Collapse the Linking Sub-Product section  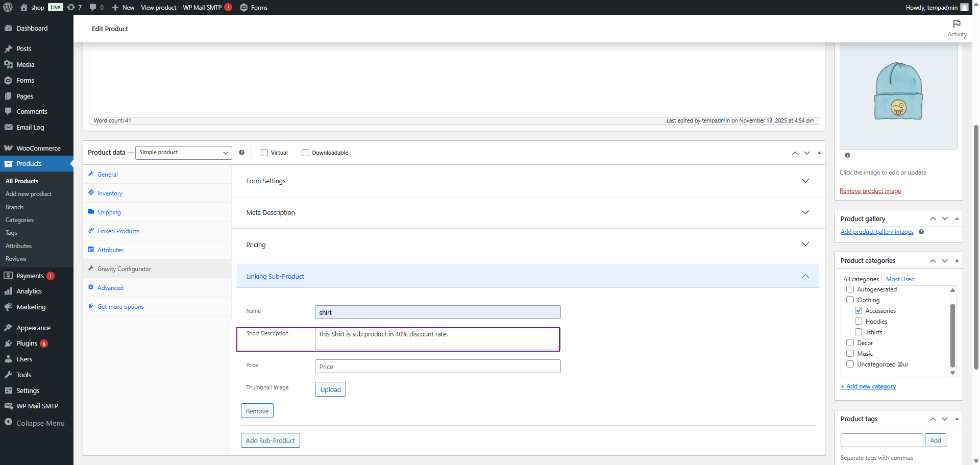tap(805, 276)
